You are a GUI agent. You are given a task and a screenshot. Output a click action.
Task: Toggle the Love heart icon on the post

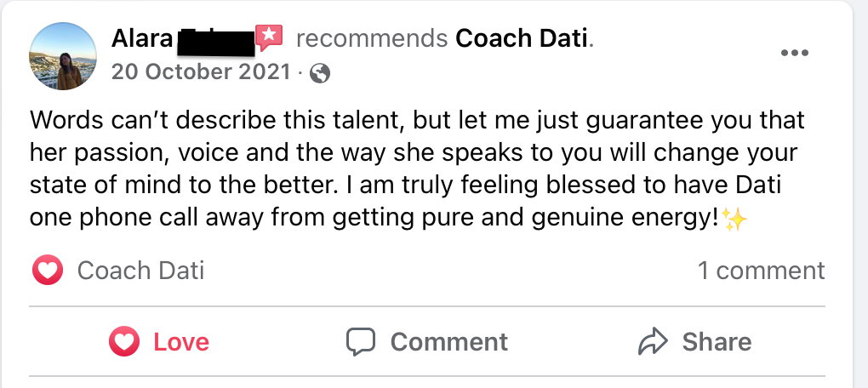point(125,342)
